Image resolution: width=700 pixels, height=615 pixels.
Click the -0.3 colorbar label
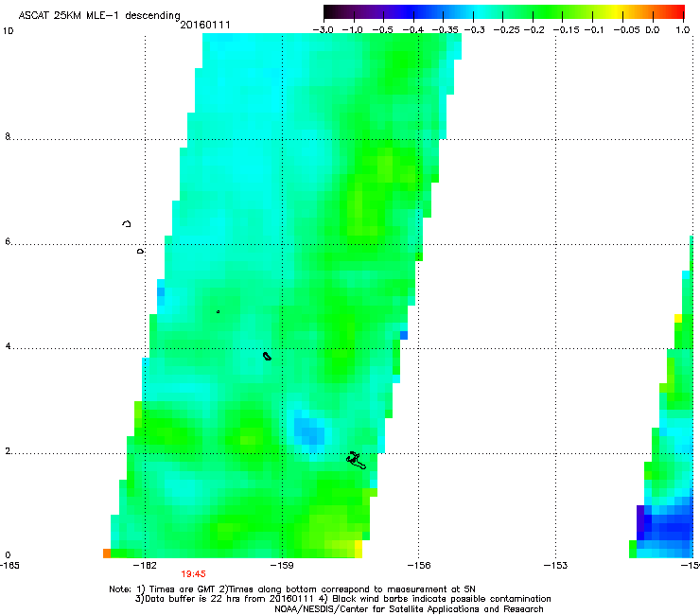point(475,30)
